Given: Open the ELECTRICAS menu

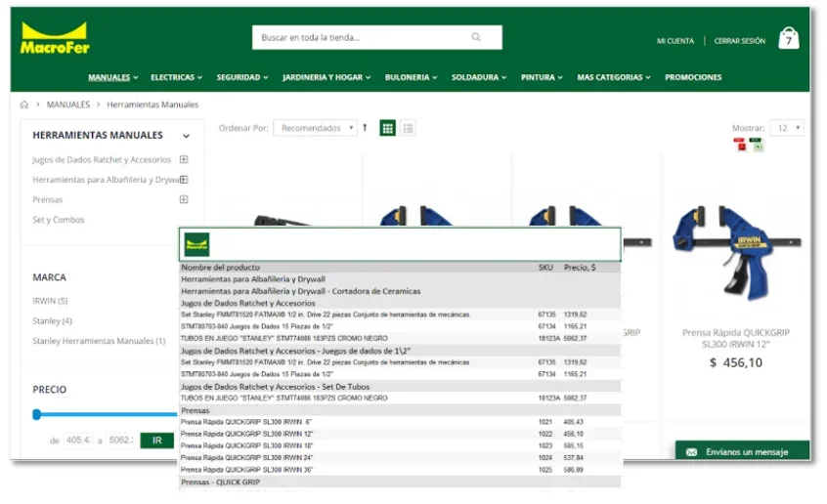Looking at the screenshot, I should (x=176, y=77).
